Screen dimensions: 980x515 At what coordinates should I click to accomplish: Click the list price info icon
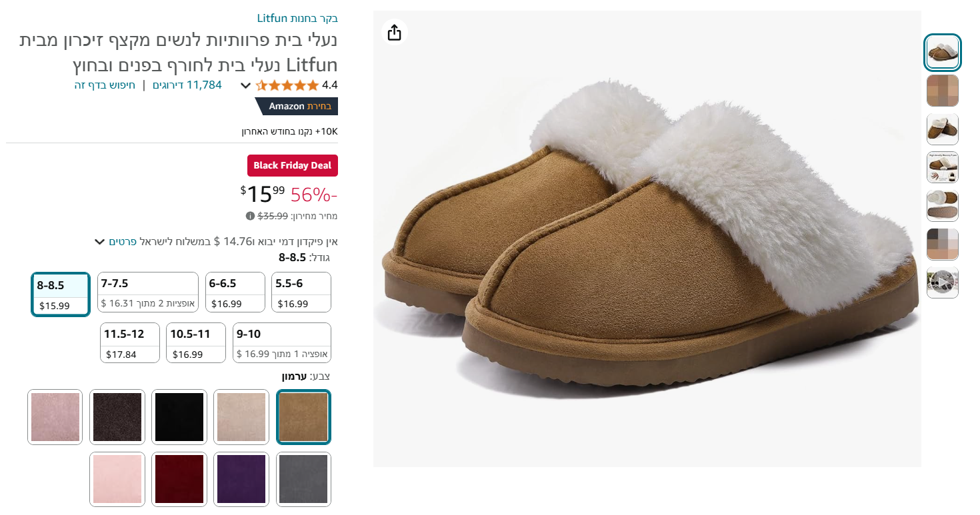pos(250,216)
